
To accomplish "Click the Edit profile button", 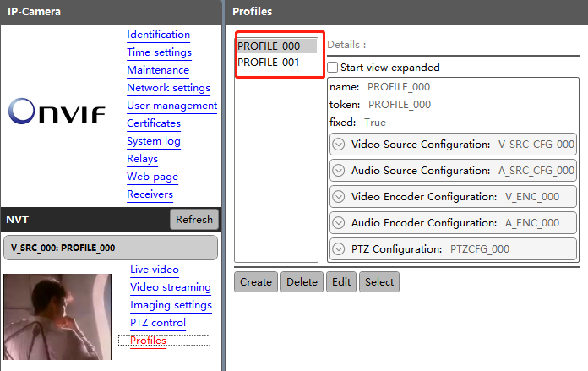I will pos(341,281).
